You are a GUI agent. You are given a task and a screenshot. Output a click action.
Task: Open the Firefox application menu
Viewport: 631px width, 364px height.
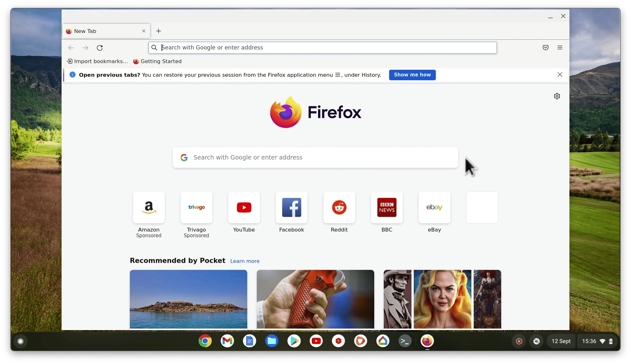(560, 48)
